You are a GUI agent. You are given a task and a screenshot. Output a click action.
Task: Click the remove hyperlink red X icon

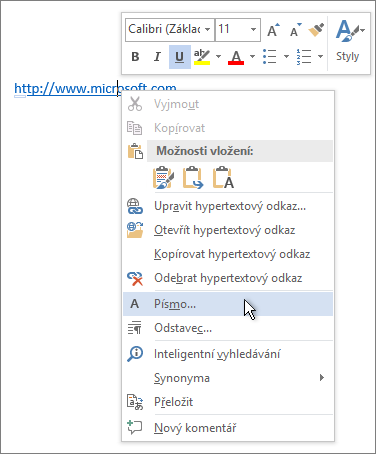pyautogui.click(x=135, y=278)
